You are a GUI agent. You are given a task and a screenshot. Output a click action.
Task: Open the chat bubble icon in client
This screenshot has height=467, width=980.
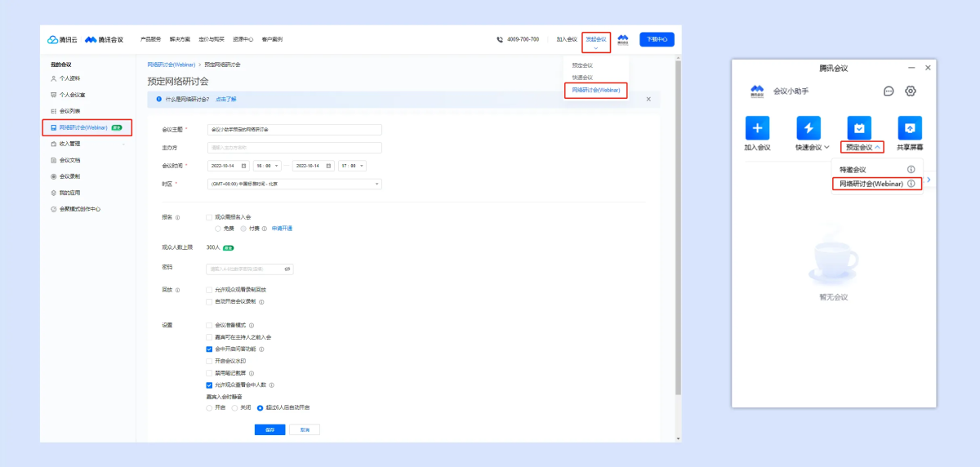[x=889, y=91]
